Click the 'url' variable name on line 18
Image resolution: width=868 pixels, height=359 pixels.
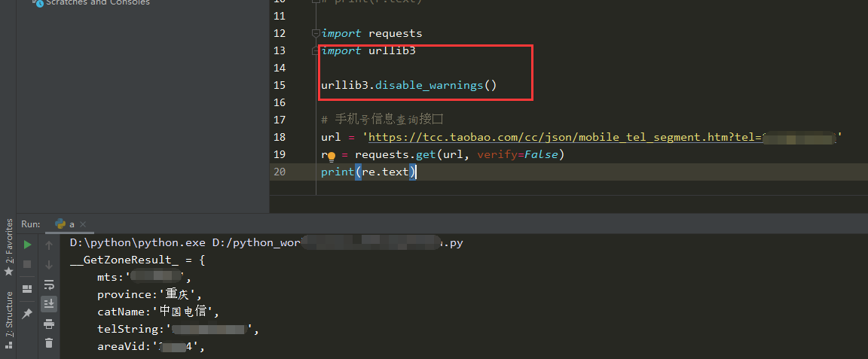coord(331,137)
